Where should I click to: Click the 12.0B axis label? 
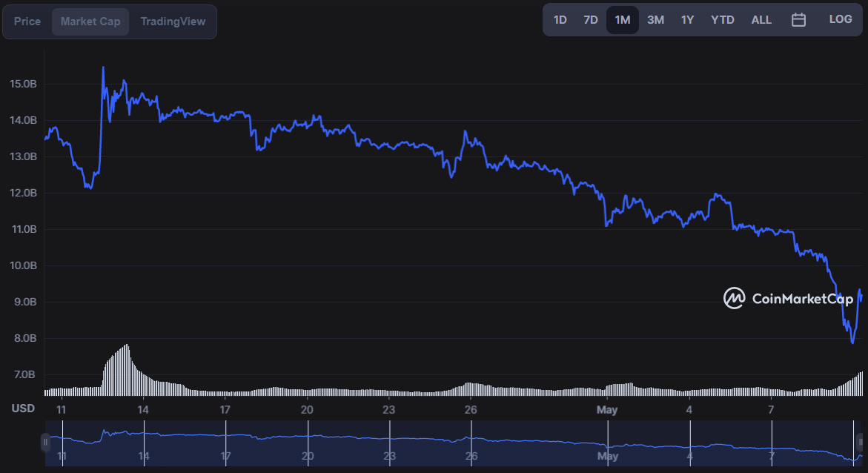23,193
